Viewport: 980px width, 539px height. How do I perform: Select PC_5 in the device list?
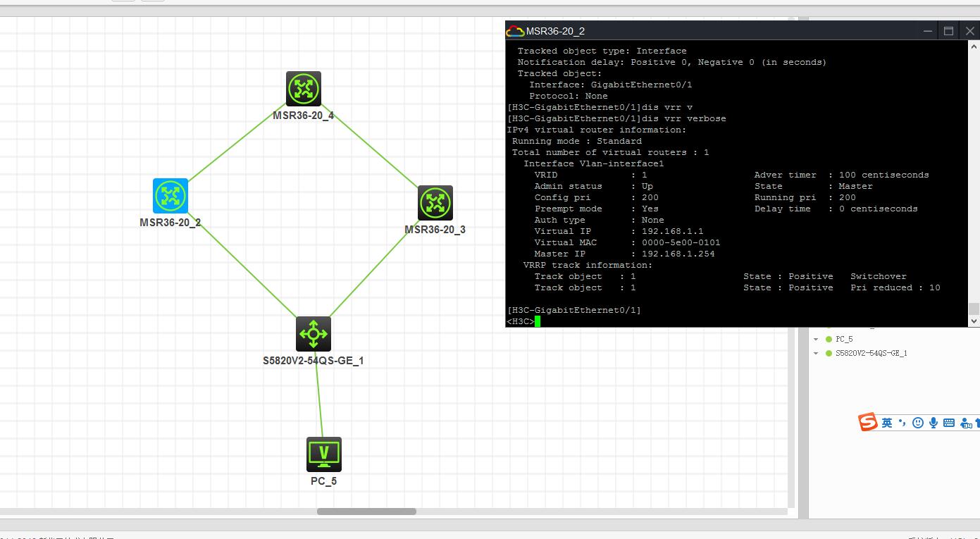[844, 339]
